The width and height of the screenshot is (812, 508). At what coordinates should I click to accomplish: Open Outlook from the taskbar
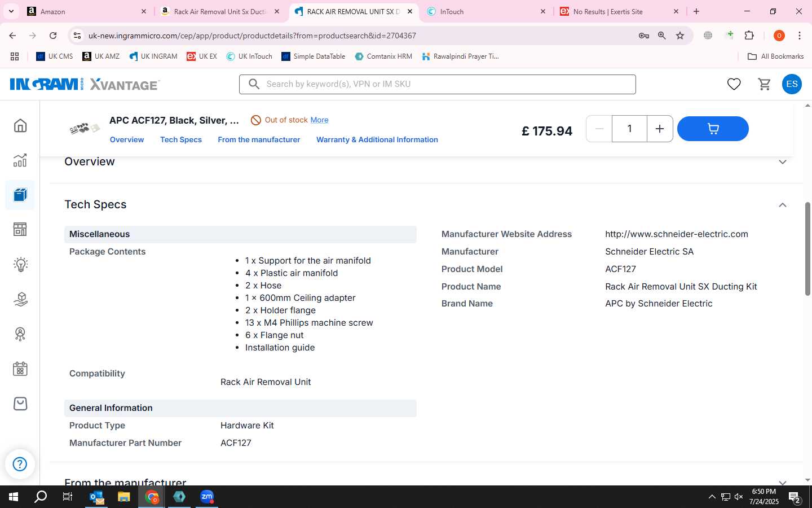coord(96,497)
